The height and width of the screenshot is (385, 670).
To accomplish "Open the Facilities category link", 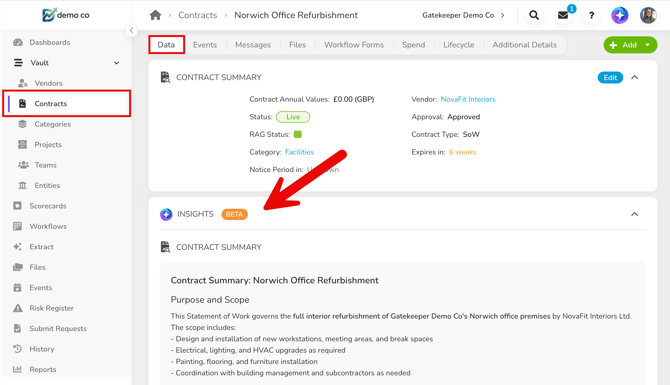I will (x=300, y=152).
